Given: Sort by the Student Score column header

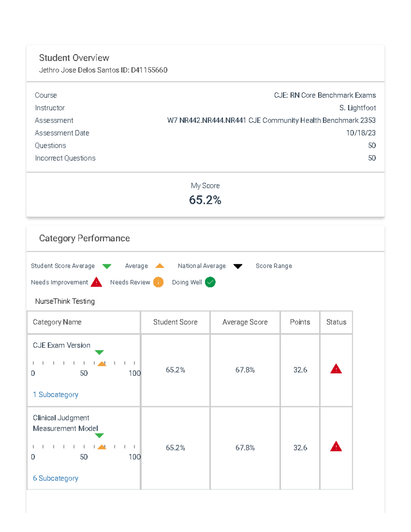Looking at the screenshot, I should pos(175,322).
